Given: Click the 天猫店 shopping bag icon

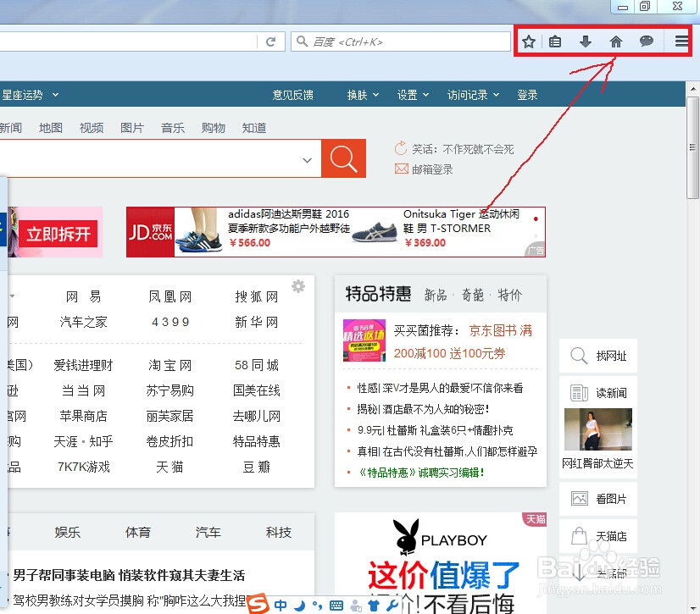Looking at the screenshot, I should [580, 535].
